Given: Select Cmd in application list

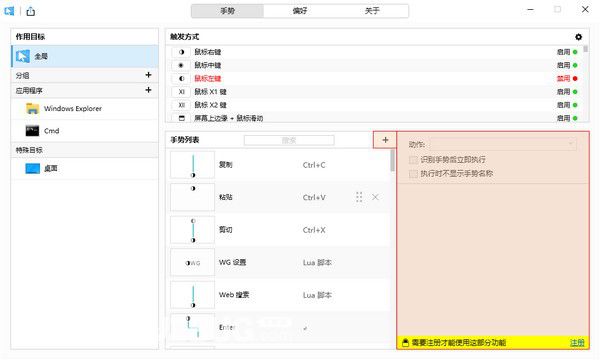Looking at the screenshot, I should 85,131.
